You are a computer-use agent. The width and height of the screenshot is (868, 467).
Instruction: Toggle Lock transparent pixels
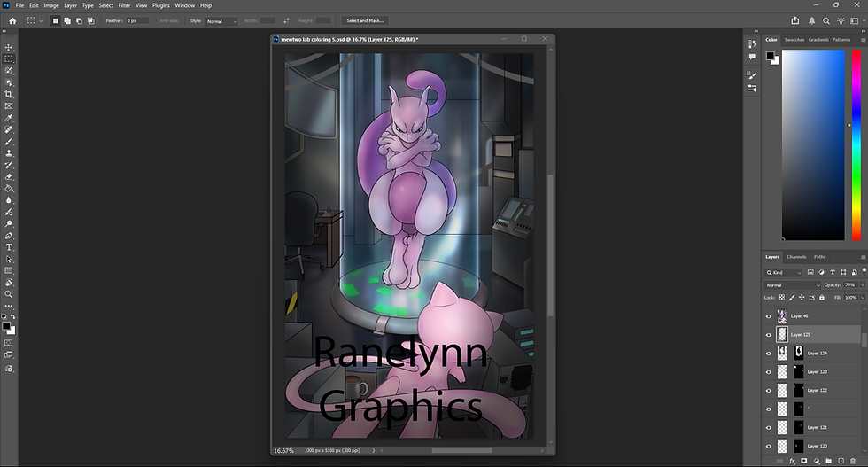781,298
